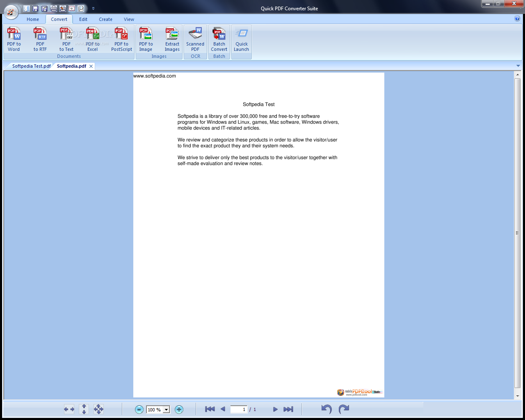Click the Open document icon in quick access toolbar
The height and width of the screenshot is (420, 525).
click(x=27, y=8)
